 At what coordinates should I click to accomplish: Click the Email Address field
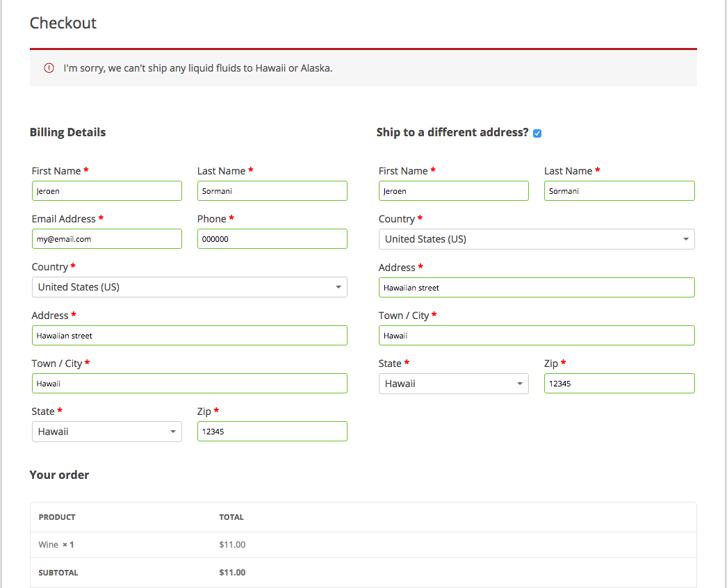click(x=106, y=238)
